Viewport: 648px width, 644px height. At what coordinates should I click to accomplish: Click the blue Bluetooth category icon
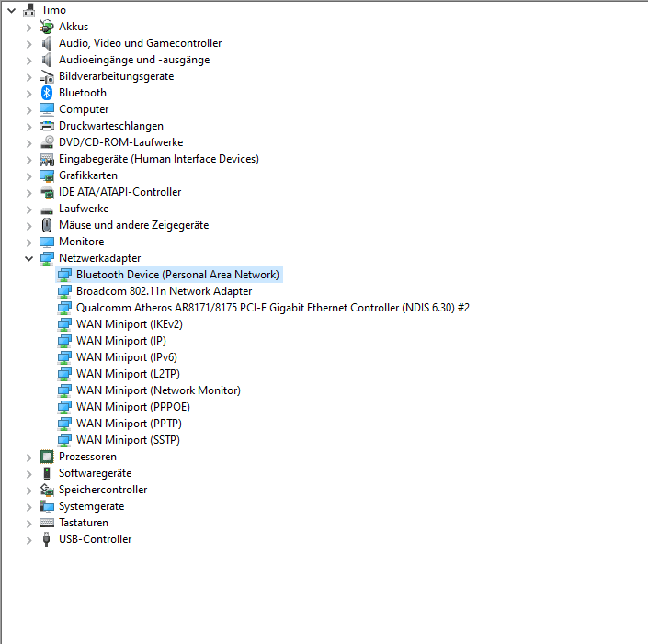click(x=47, y=93)
